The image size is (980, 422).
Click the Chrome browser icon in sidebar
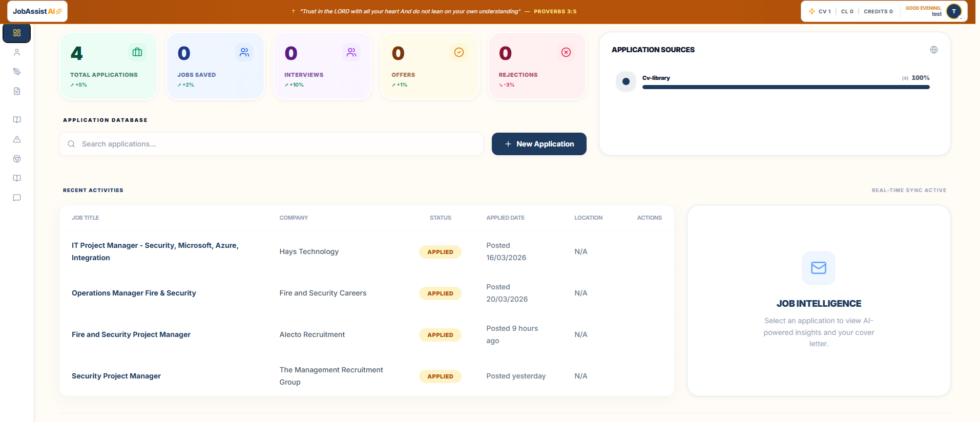click(x=17, y=159)
